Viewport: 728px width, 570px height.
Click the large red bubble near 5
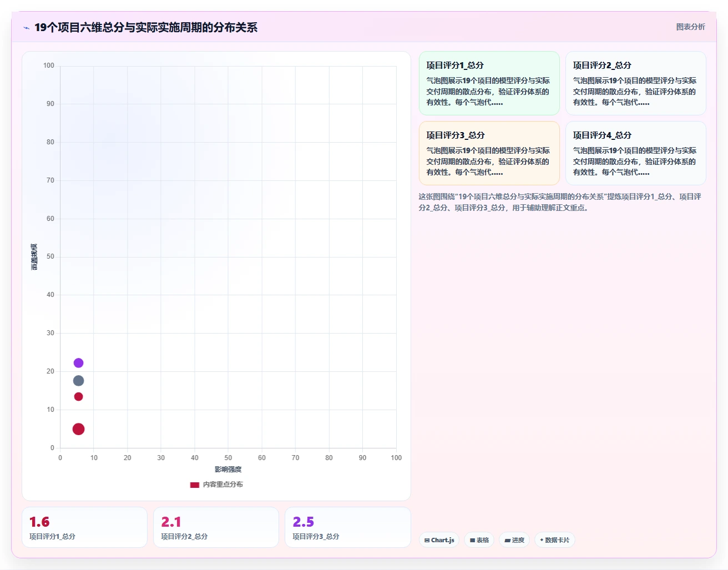(78, 429)
